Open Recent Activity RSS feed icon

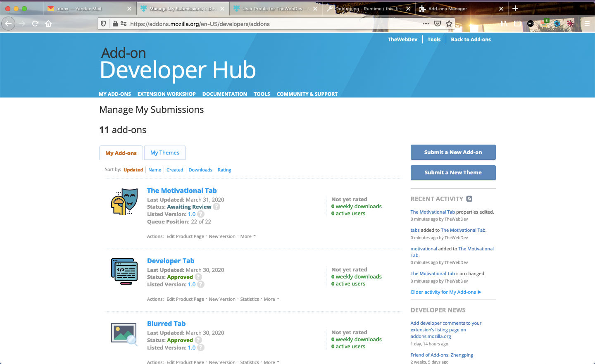tap(469, 199)
